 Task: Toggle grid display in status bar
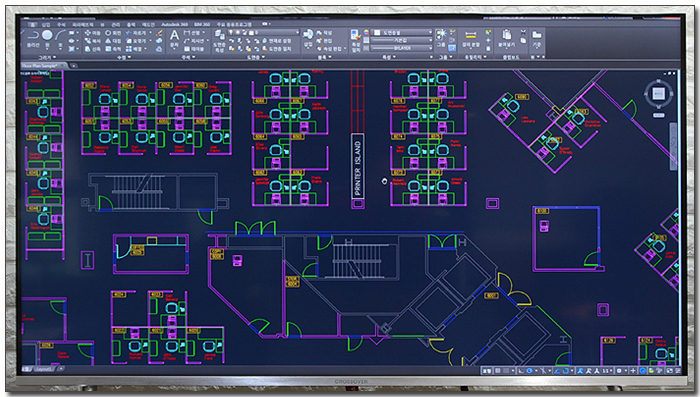tap(497, 371)
